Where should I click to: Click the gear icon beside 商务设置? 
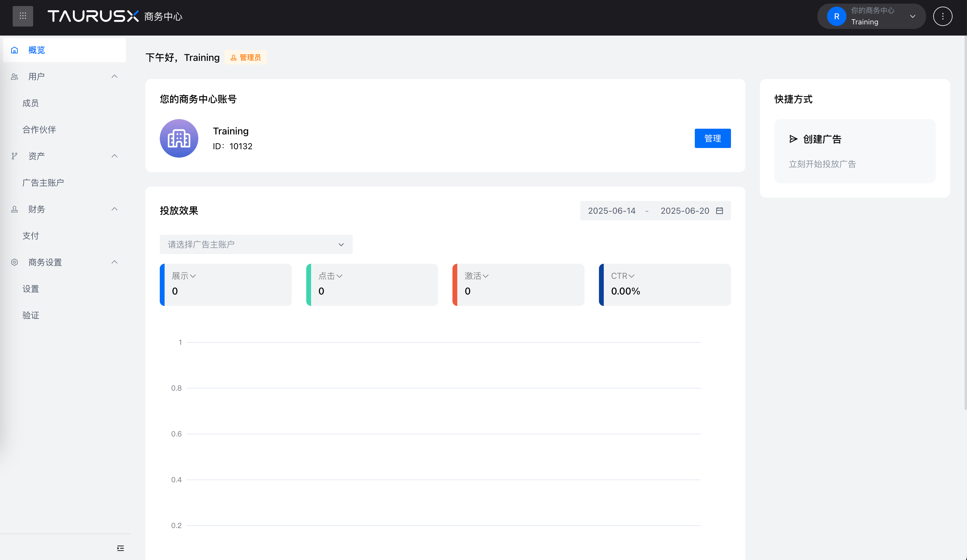[x=14, y=262]
